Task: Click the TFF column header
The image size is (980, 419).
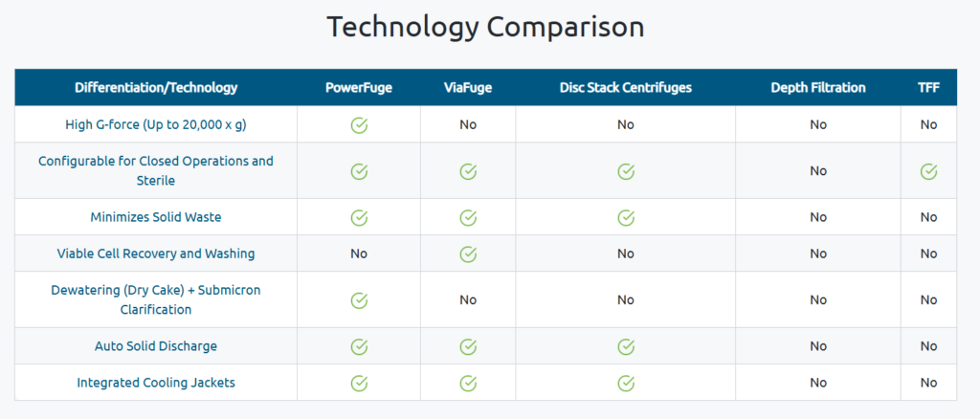Action: (x=928, y=87)
